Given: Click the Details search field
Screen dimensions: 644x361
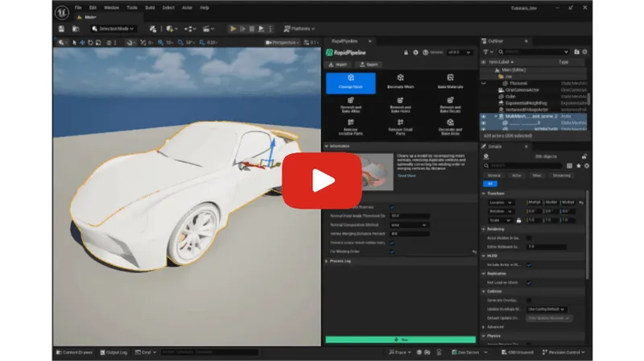Looking at the screenshot, I should tap(522, 166).
